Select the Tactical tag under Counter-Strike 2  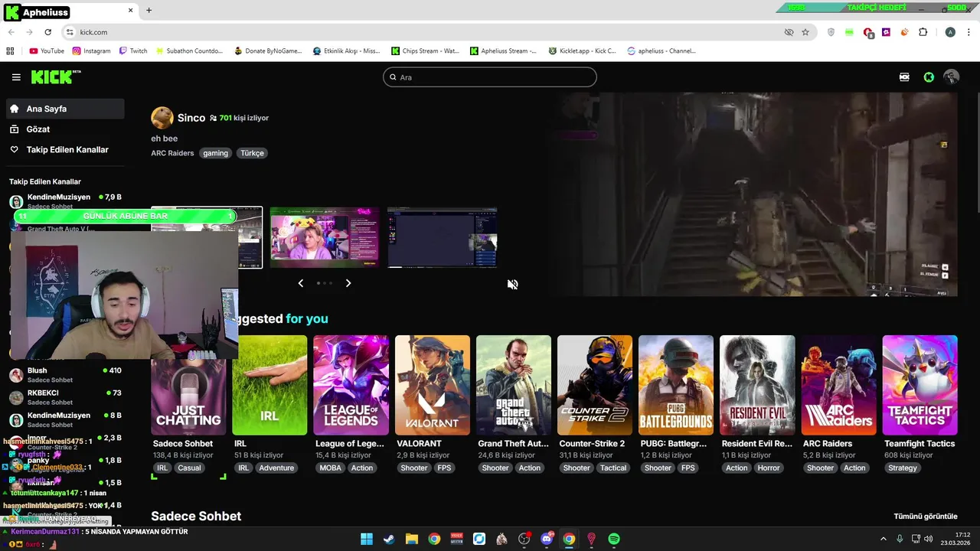613,468
